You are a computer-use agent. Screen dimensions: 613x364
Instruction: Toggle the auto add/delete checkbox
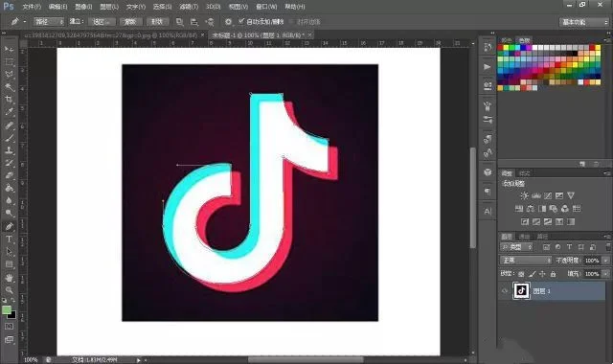click(x=241, y=21)
